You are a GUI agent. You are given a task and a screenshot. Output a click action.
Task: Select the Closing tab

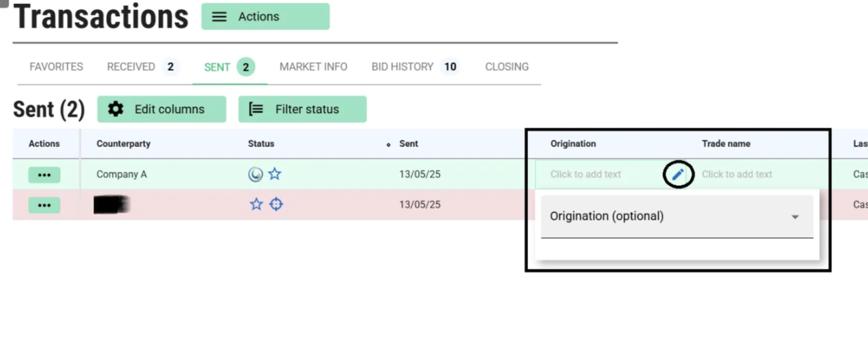coord(507,67)
